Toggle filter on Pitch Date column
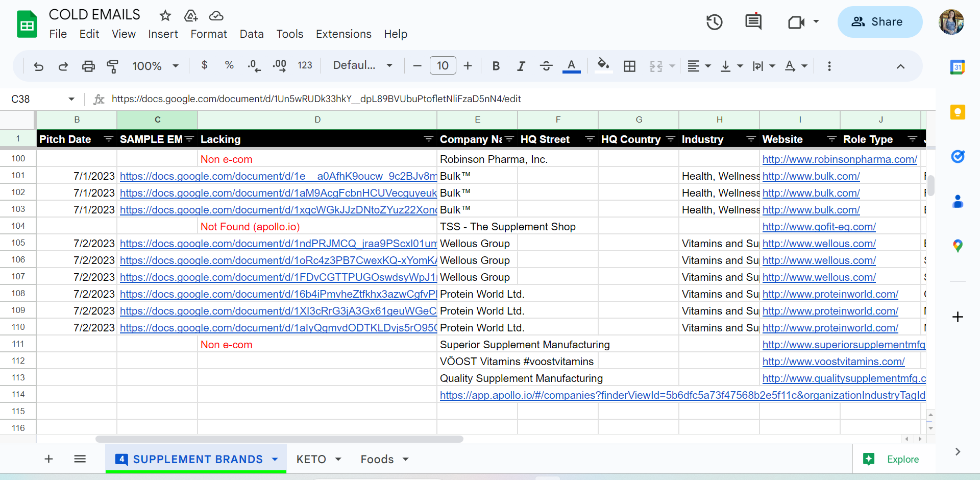Viewport: 980px width, 480px height. coord(108,139)
